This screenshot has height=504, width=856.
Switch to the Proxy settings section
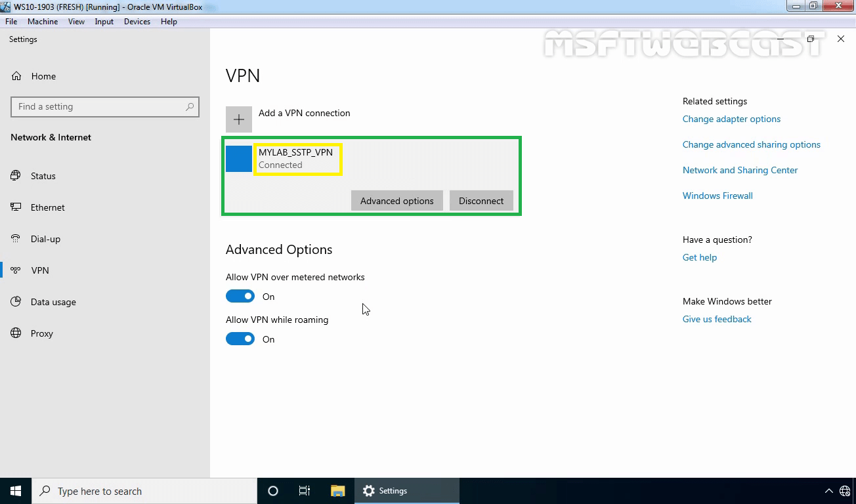pos(41,333)
